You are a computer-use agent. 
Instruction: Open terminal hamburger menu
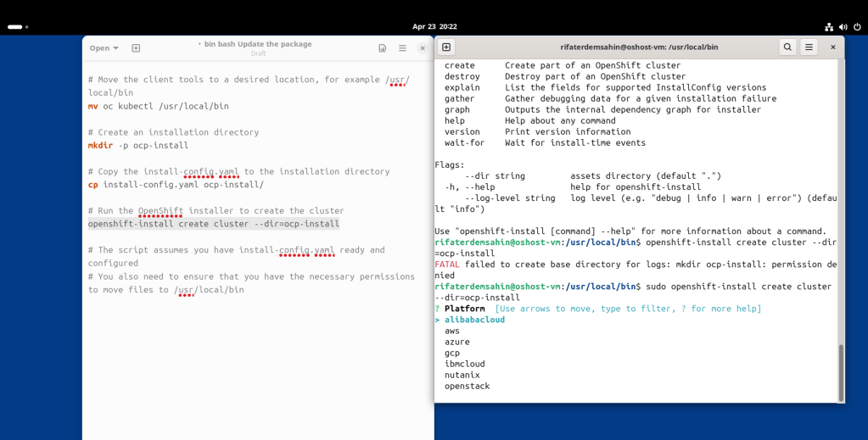tap(809, 47)
